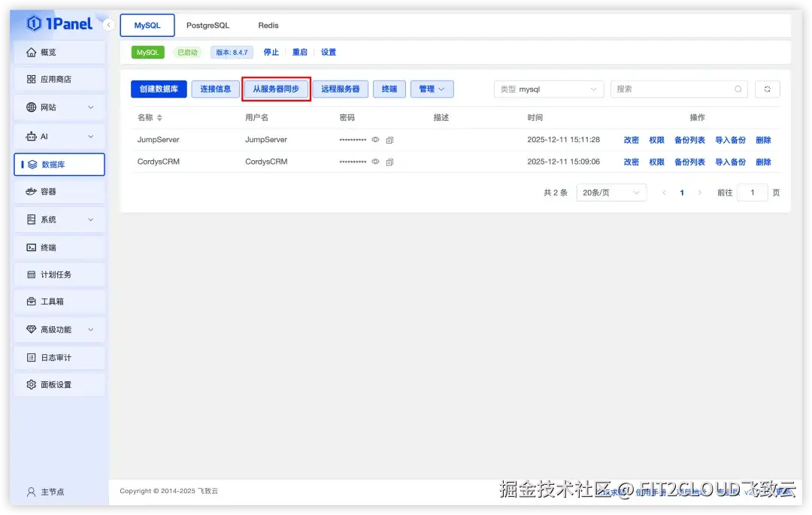812x515 pixels.
Task: Go to previous page arrow
Action: (x=664, y=192)
